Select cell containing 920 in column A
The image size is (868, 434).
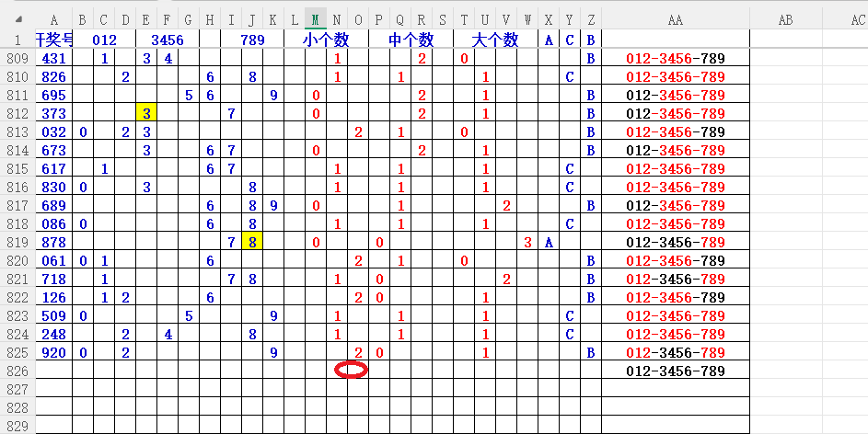[53, 352]
